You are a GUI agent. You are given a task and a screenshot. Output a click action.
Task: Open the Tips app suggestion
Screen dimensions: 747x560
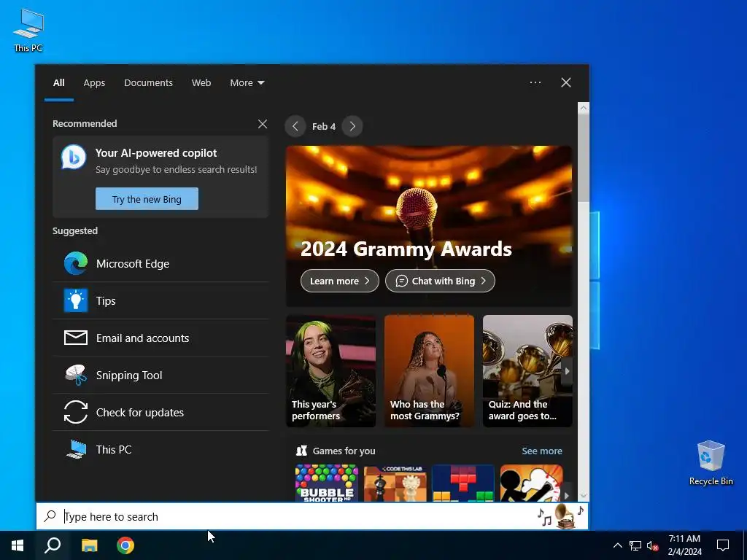pyautogui.click(x=160, y=300)
